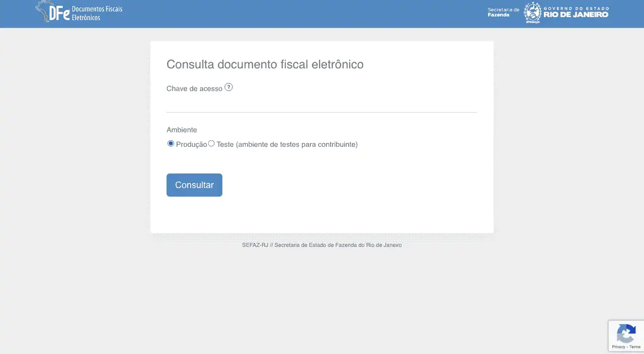Click the 'Secretaria de Fazenda' logo text
644x354 pixels.
[503, 12]
